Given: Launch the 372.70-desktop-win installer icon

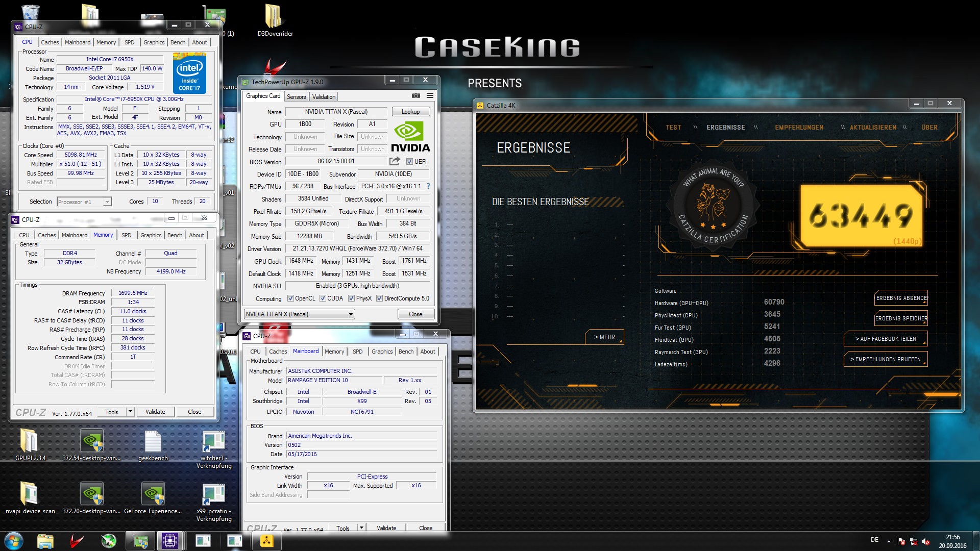Looking at the screenshot, I should point(92,493).
